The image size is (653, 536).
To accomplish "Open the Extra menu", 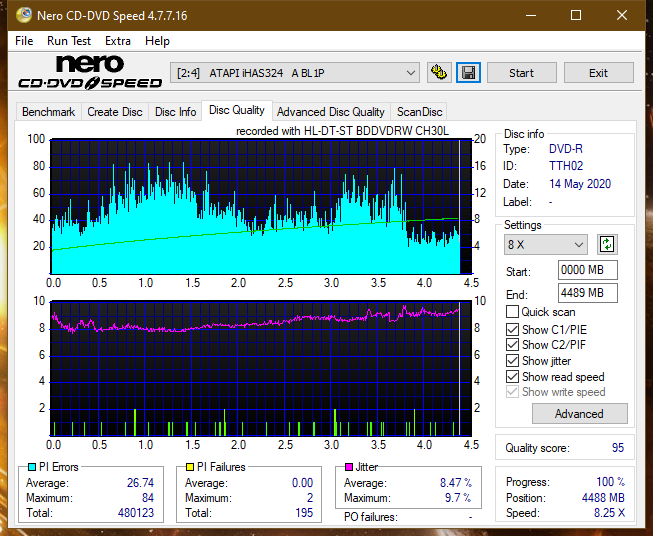I will tap(118, 41).
